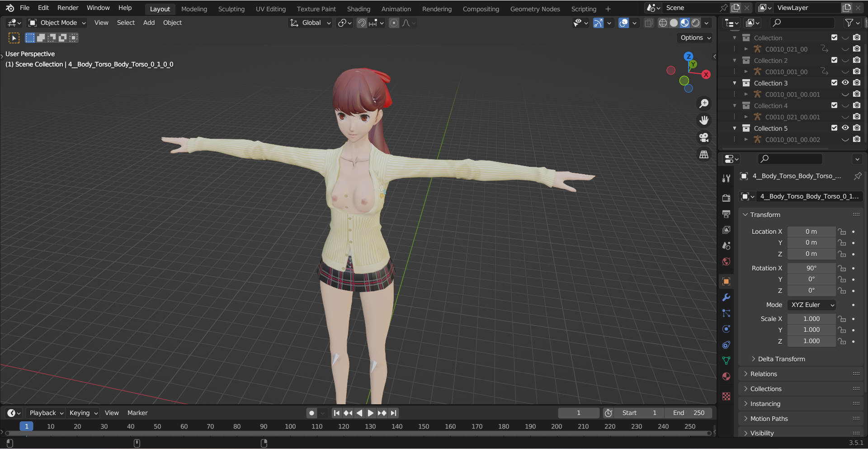Open the viewport Add menu
Screen dimensions: 868x449
(149, 23)
